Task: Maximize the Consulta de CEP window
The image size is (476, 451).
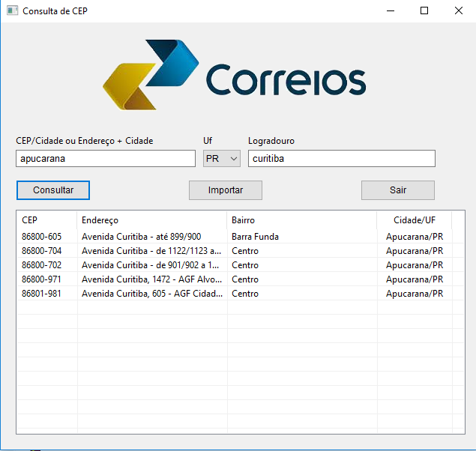Action: (x=424, y=11)
